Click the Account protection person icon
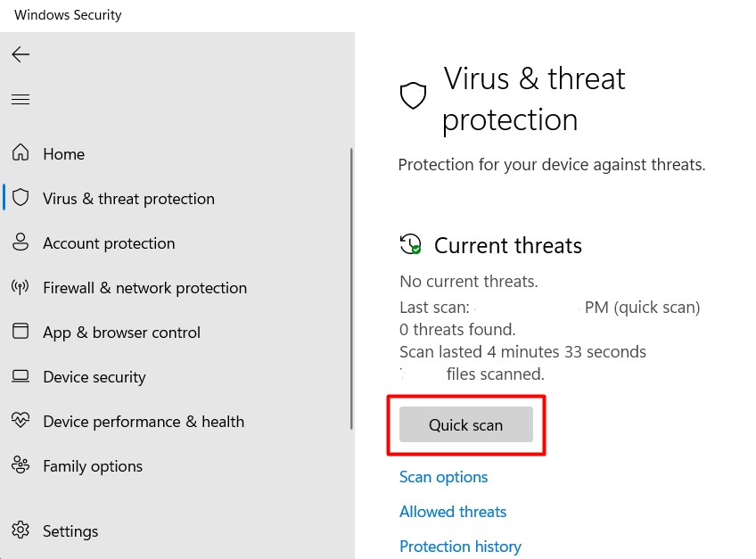The width and height of the screenshot is (756, 559). tap(21, 243)
